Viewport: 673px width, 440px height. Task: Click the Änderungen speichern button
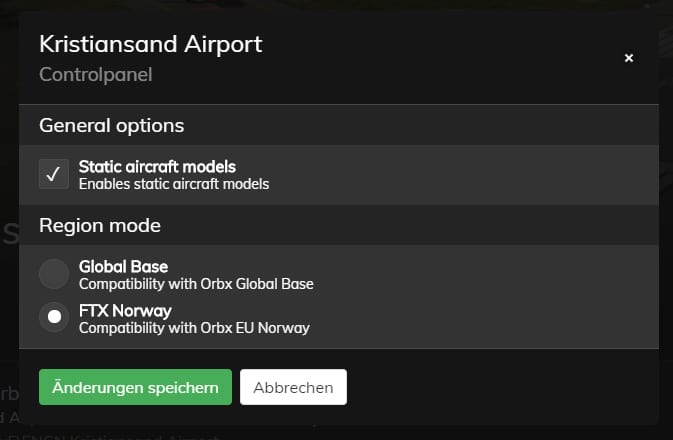coord(135,387)
